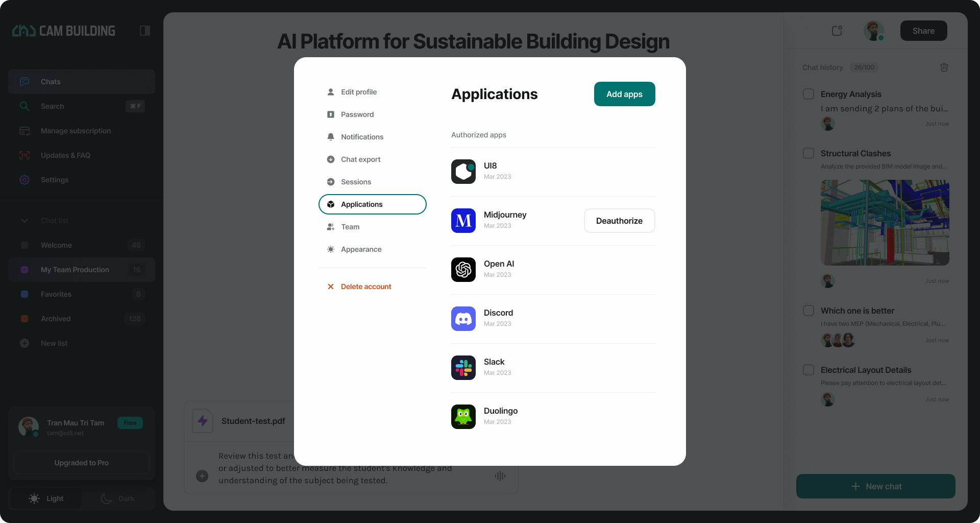980x523 pixels.
Task: Open Sessions settings
Action: [x=373, y=182]
